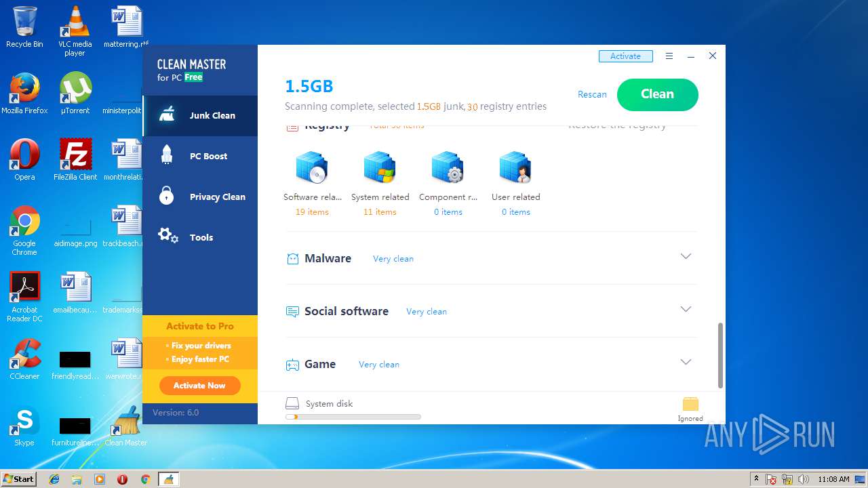Show hidden system tray icons arrow
Image resolution: width=868 pixels, height=488 pixels.
756,479
